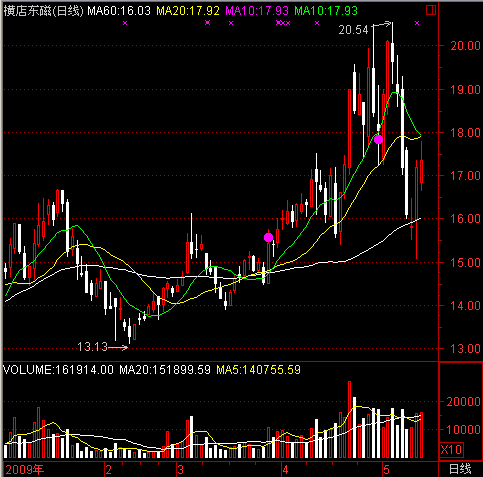Click the 2009年 date label

point(25,470)
